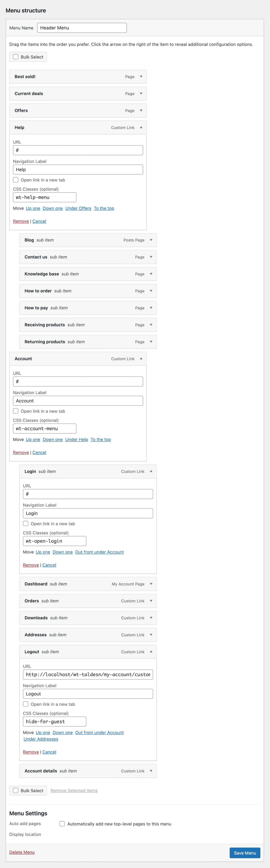This screenshot has height=868, width=270.
Task: Cancel Login item changes
Action: pyautogui.click(x=49, y=565)
